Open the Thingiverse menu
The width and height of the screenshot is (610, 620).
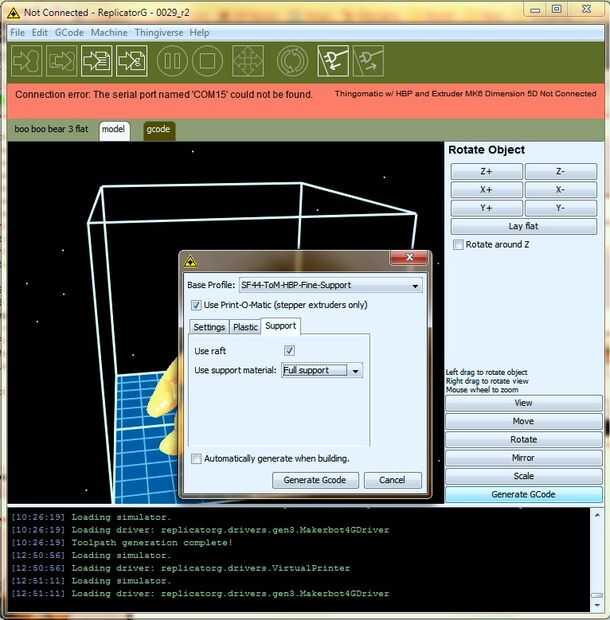(159, 33)
